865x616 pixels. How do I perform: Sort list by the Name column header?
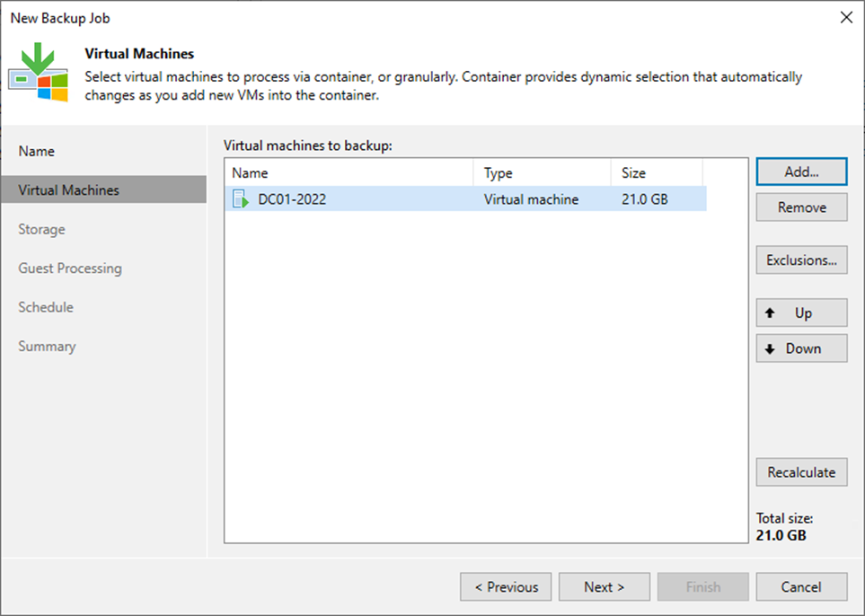coord(349,172)
